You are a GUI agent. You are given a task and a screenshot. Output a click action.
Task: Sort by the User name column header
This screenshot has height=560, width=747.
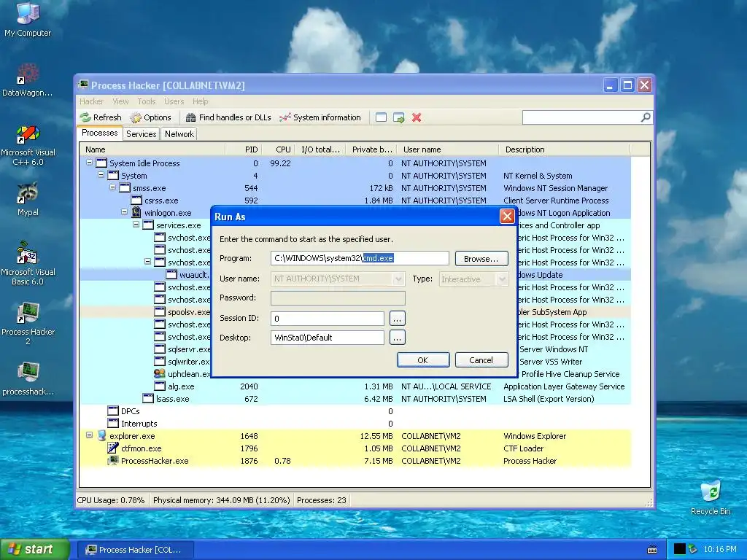448,149
